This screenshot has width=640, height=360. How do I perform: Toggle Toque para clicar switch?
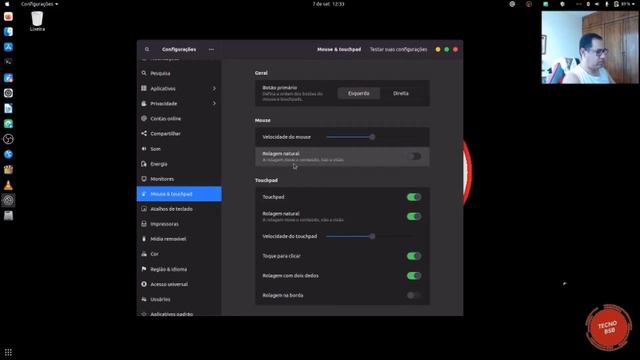click(414, 256)
